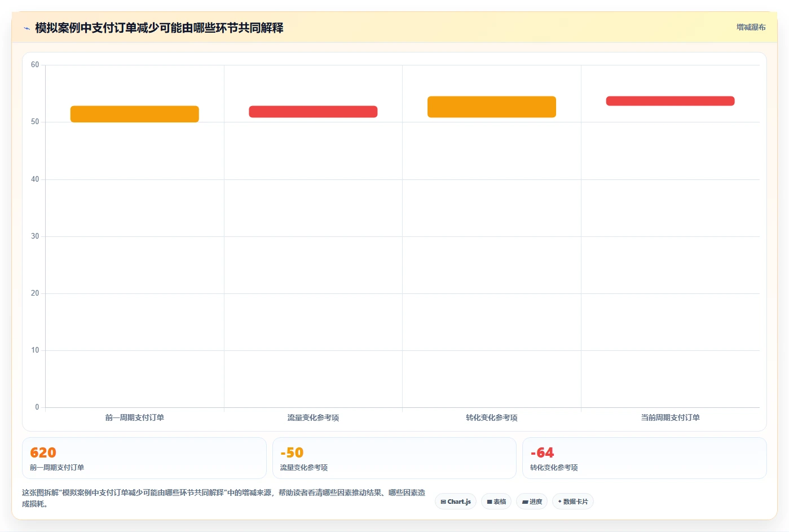Click the Chart.js chip
This screenshot has height=532, width=789.
tap(456, 502)
